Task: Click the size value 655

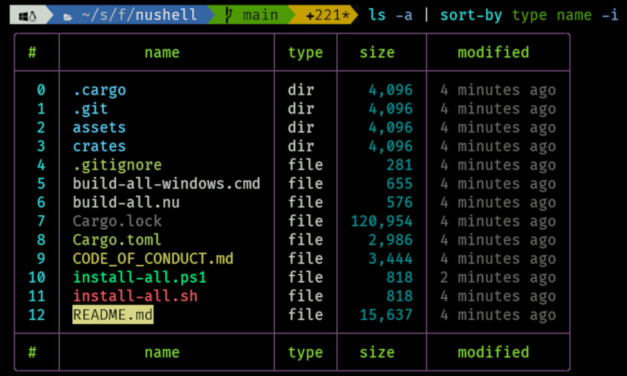Action: pyautogui.click(x=399, y=184)
